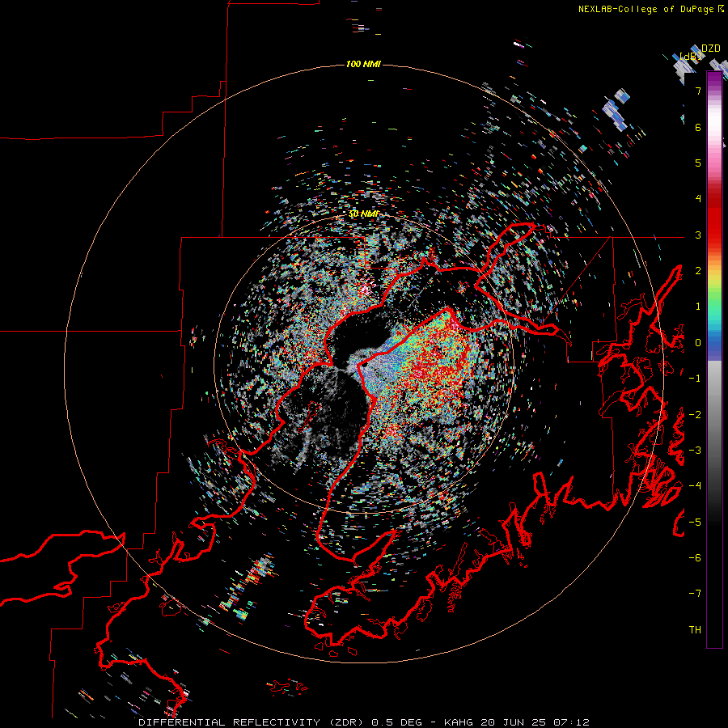Click the 5 value on the color scale
This screenshot has height=728, width=728.
(x=698, y=163)
